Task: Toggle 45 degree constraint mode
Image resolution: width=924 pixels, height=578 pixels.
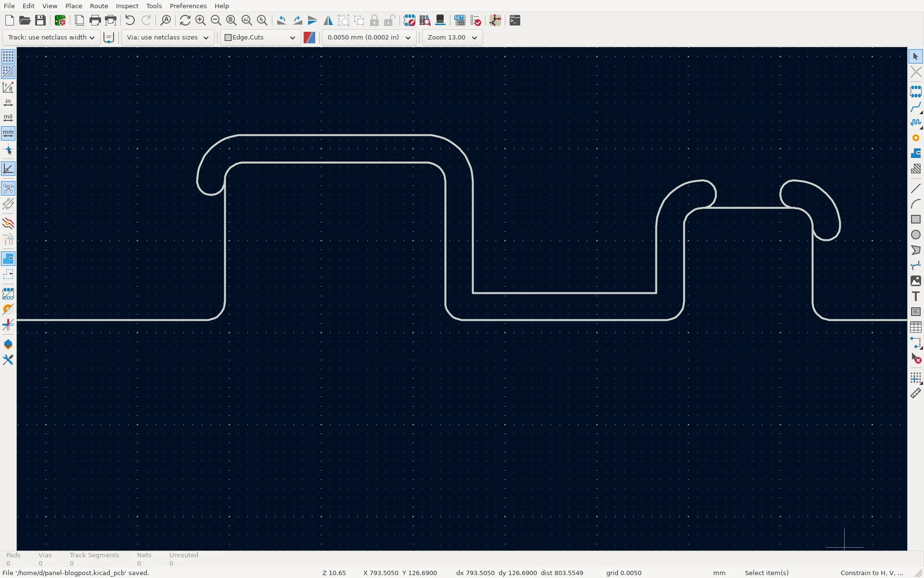Action: click(8, 169)
